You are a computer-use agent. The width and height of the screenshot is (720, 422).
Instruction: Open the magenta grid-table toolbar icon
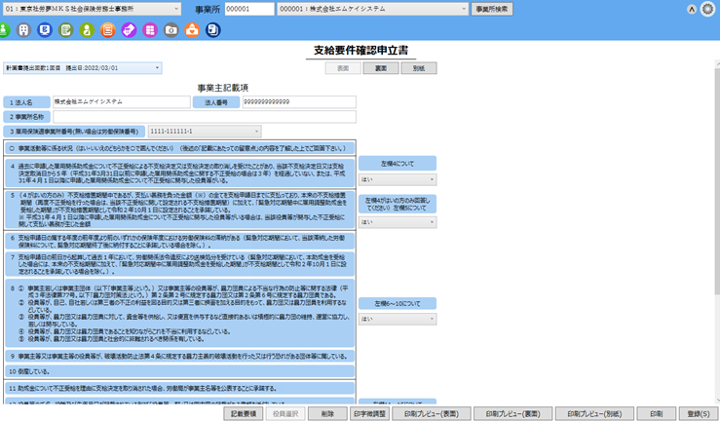click(x=150, y=30)
